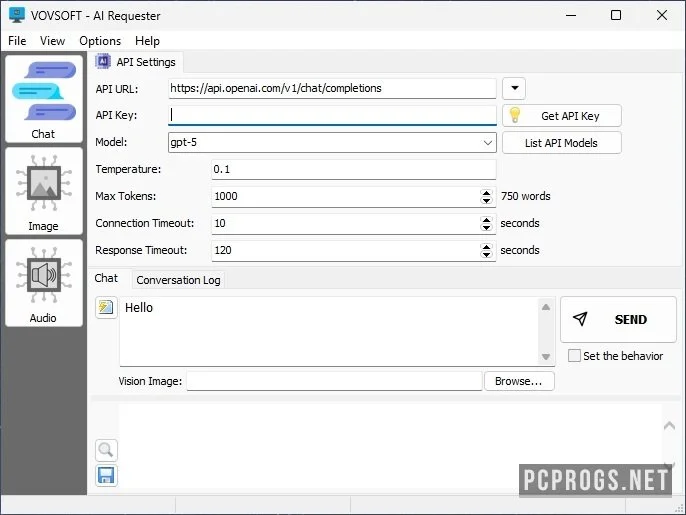Minimize the AI Requester window
The image size is (686, 515).
point(571,15)
